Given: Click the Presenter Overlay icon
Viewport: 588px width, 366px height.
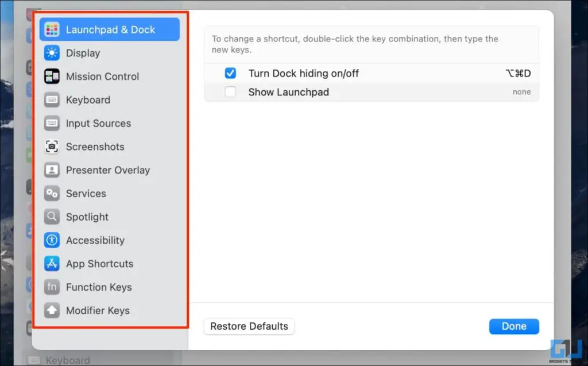Looking at the screenshot, I should [x=52, y=170].
